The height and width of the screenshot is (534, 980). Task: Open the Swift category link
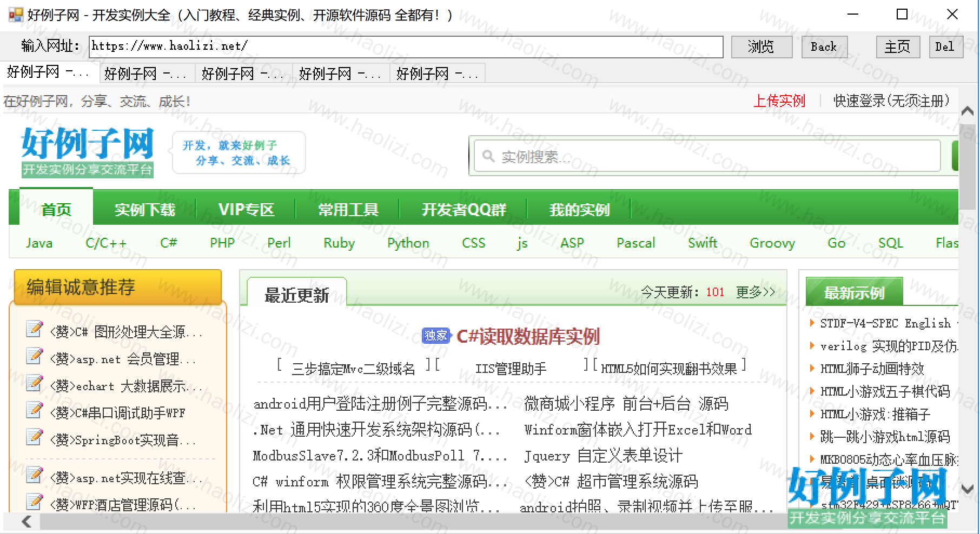[x=703, y=243]
